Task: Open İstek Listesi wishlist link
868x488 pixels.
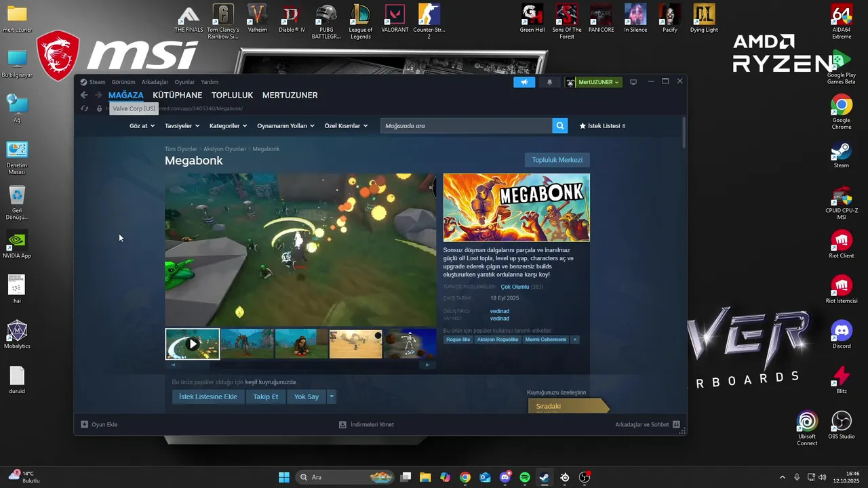Action: [602, 125]
